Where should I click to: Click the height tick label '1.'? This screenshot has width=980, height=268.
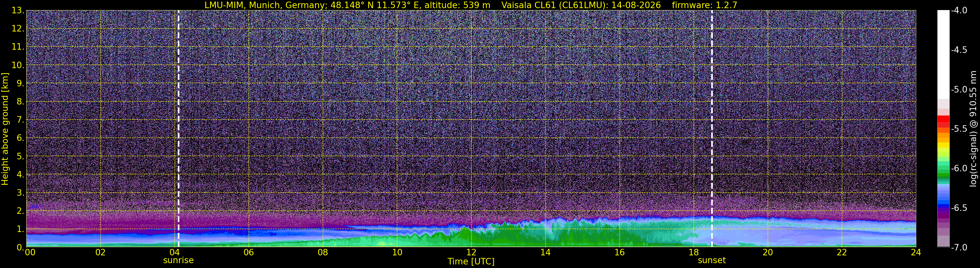coord(20,229)
